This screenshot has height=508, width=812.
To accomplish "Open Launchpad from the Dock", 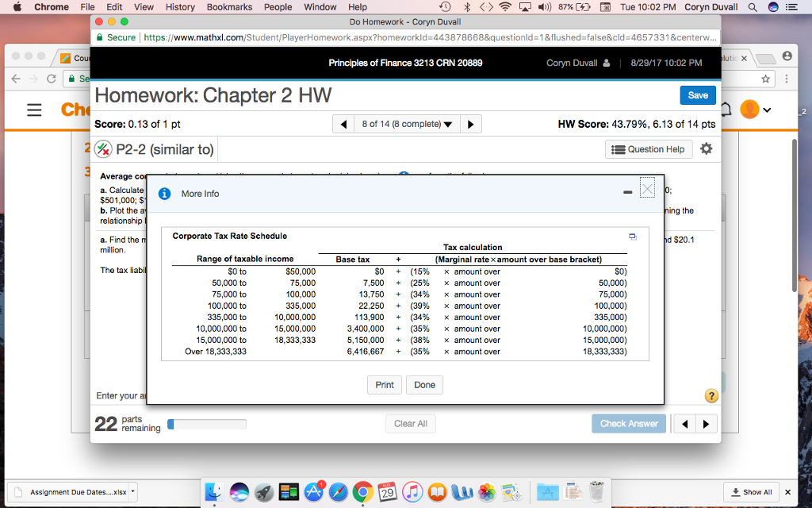I will click(x=264, y=491).
